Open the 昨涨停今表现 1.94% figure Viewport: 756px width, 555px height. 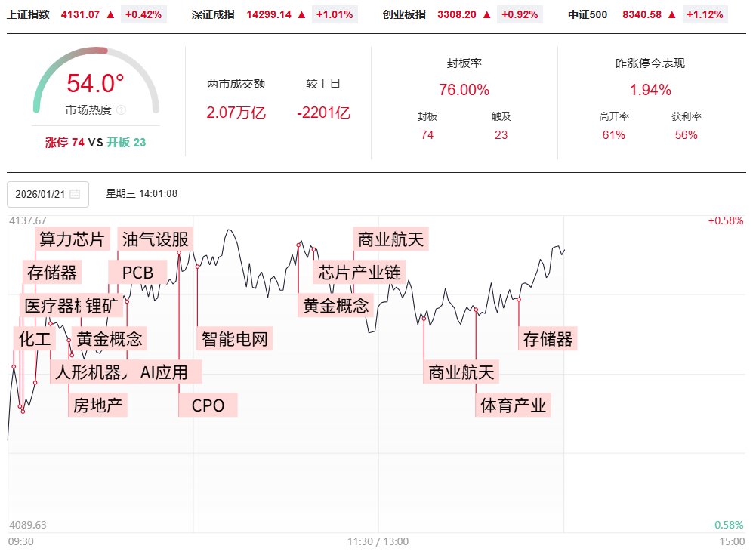pos(650,90)
